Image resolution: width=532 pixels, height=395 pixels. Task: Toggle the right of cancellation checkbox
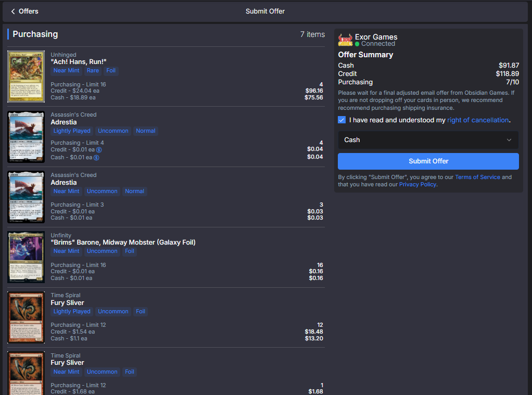tap(341, 120)
